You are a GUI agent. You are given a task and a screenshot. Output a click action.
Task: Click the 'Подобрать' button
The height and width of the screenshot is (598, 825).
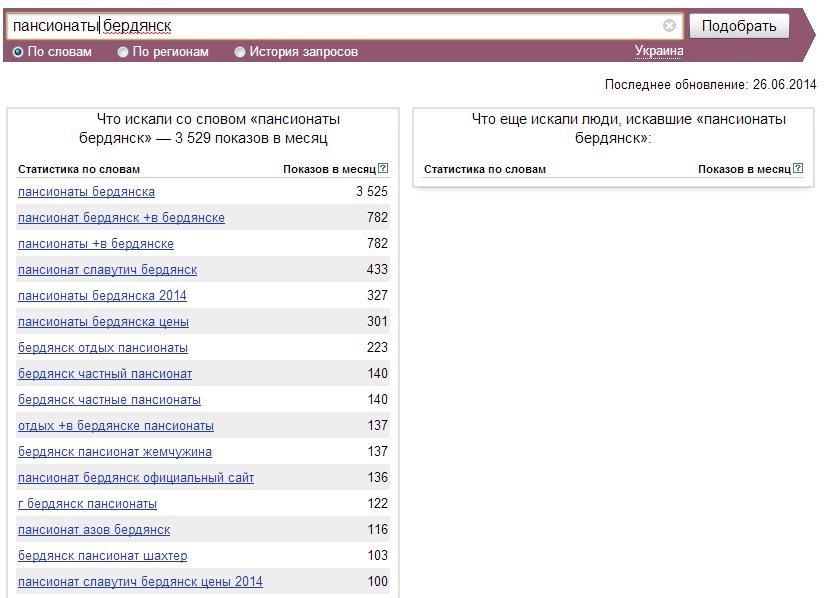click(x=739, y=26)
